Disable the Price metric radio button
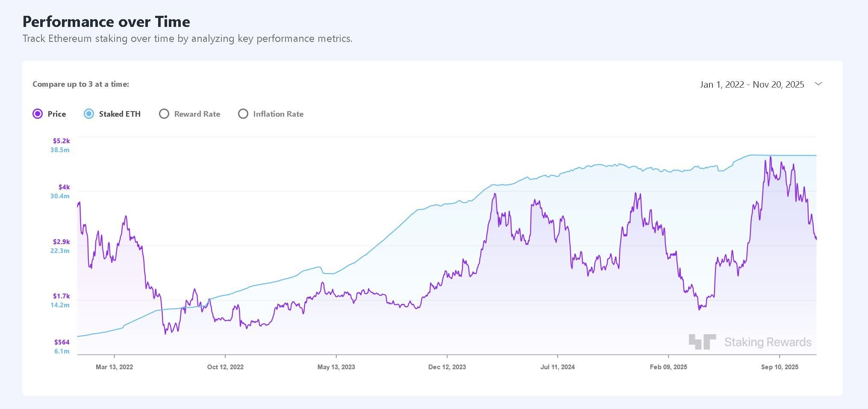Image resolution: width=868 pixels, height=409 pixels. click(x=38, y=114)
